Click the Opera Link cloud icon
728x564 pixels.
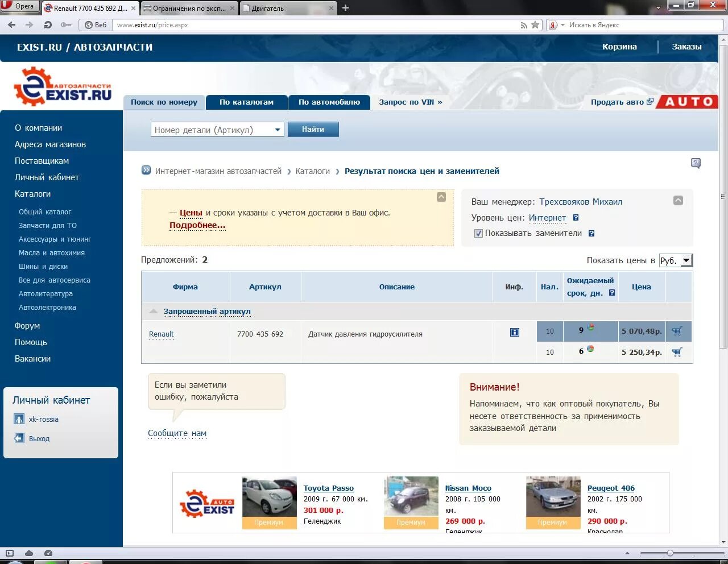[x=29, y=553]
